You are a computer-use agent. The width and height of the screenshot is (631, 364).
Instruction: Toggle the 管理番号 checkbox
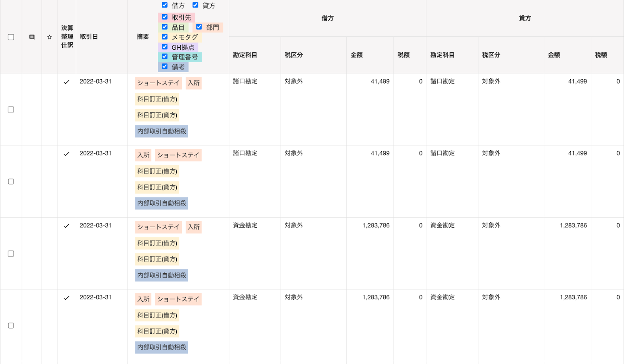tap(164, 56)
